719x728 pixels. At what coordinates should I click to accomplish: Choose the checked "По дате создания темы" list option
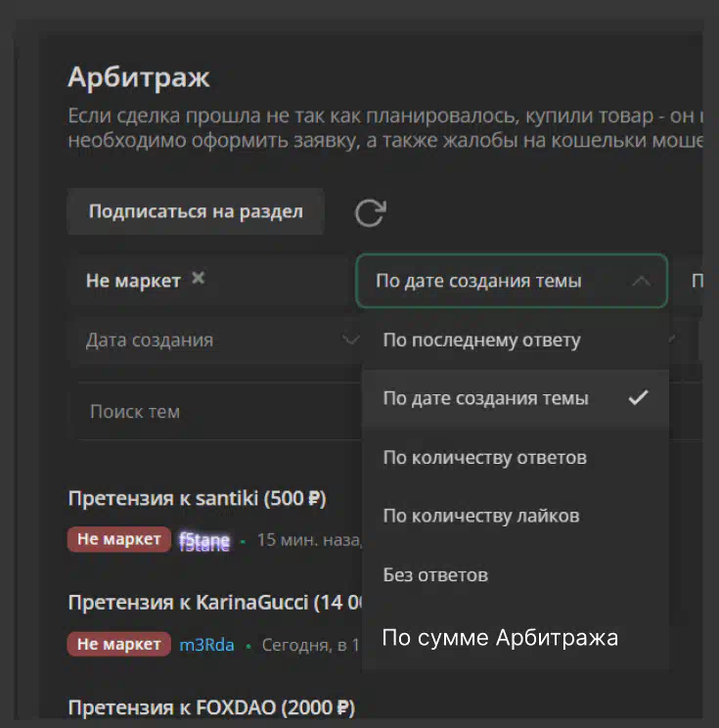point(486,398)
